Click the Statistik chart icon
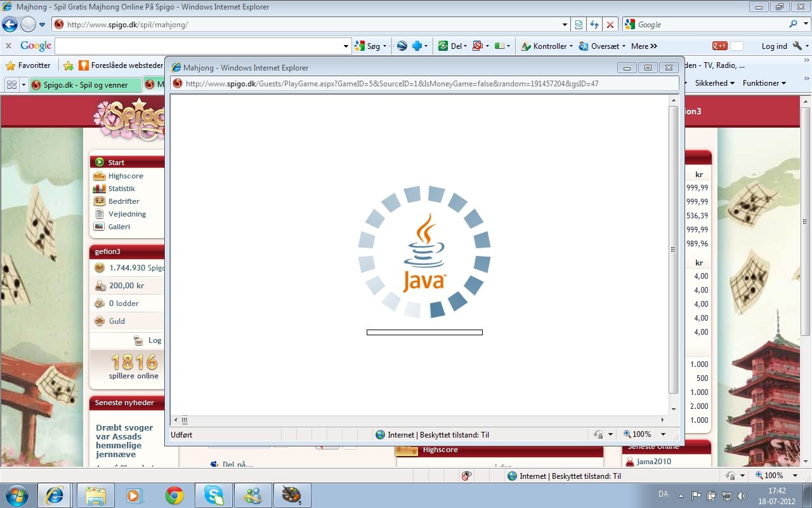This screenshot has height=508, width=812. click(x=99, y=189)
